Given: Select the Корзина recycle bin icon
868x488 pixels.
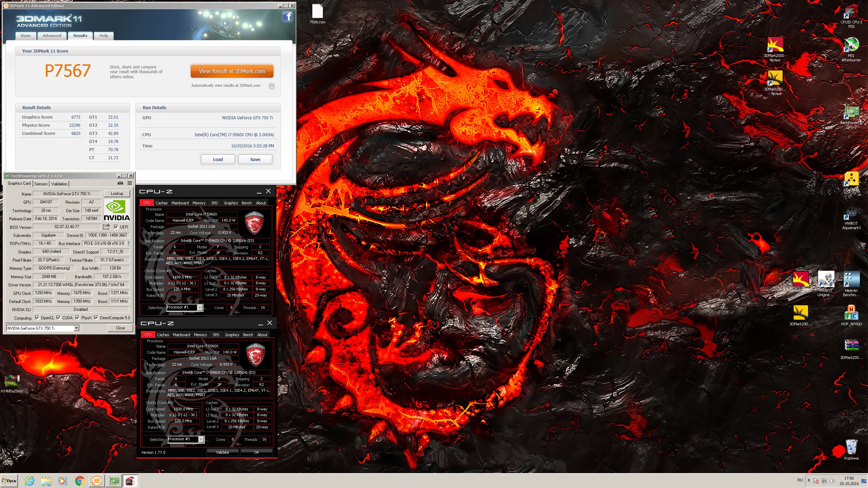Looking at the screenshot, I should (x=851, y=449).
